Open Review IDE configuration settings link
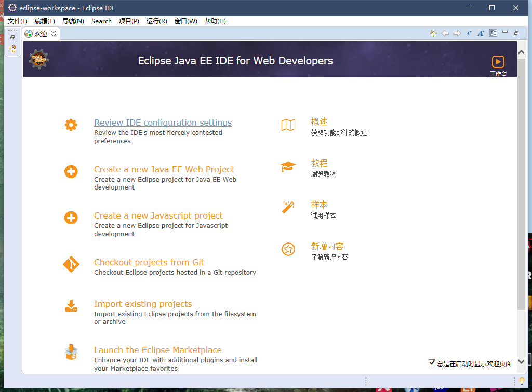 click(x=163, y=123)
